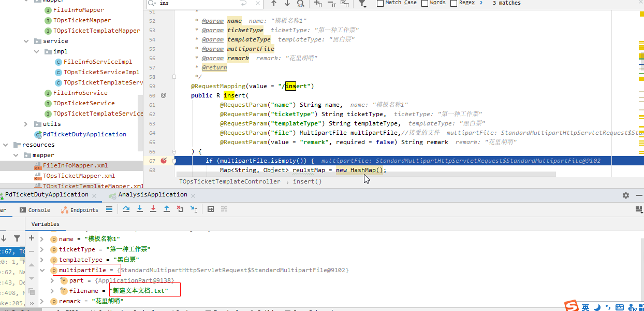Select all occurrences icon in find bar

tap(344, 3)
